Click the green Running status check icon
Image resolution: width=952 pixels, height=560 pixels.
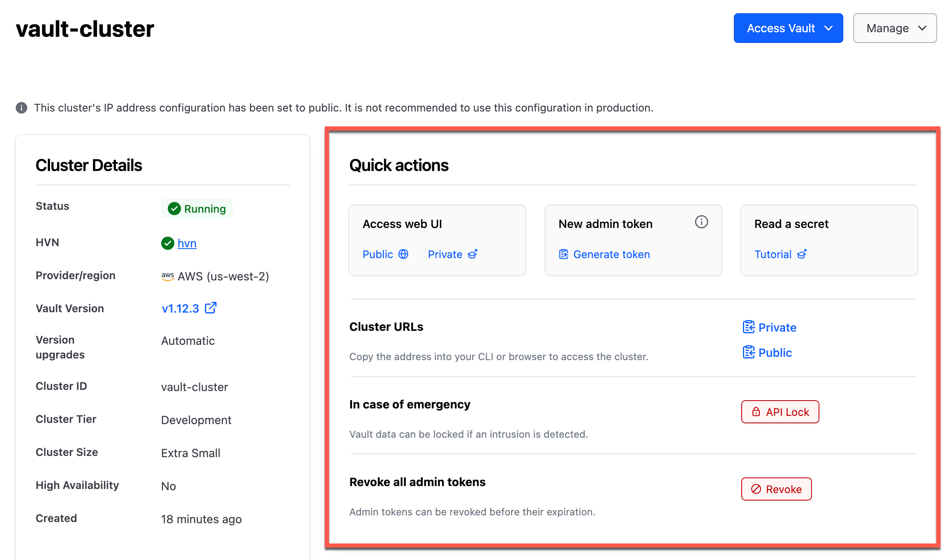click(174, 209)
